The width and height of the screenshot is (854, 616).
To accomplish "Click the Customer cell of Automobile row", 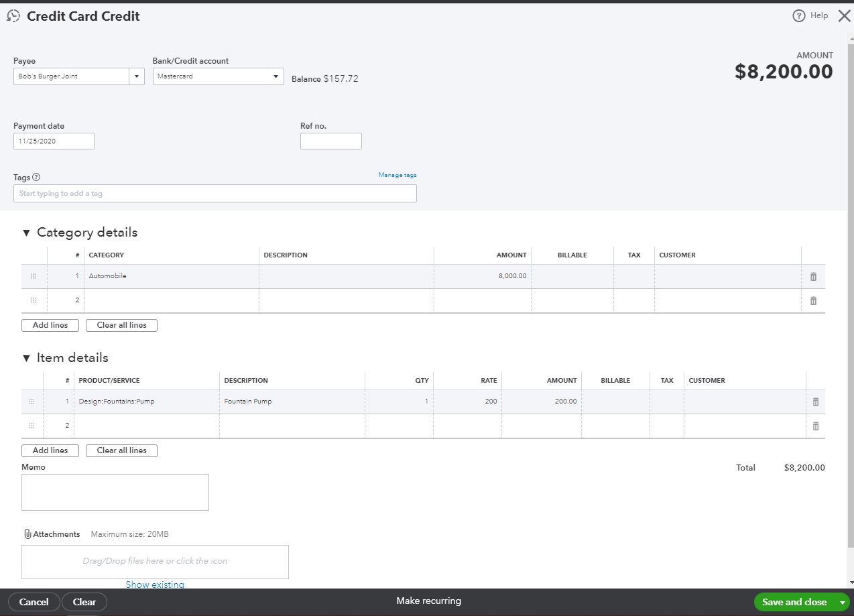I will (x=728, y=276).
